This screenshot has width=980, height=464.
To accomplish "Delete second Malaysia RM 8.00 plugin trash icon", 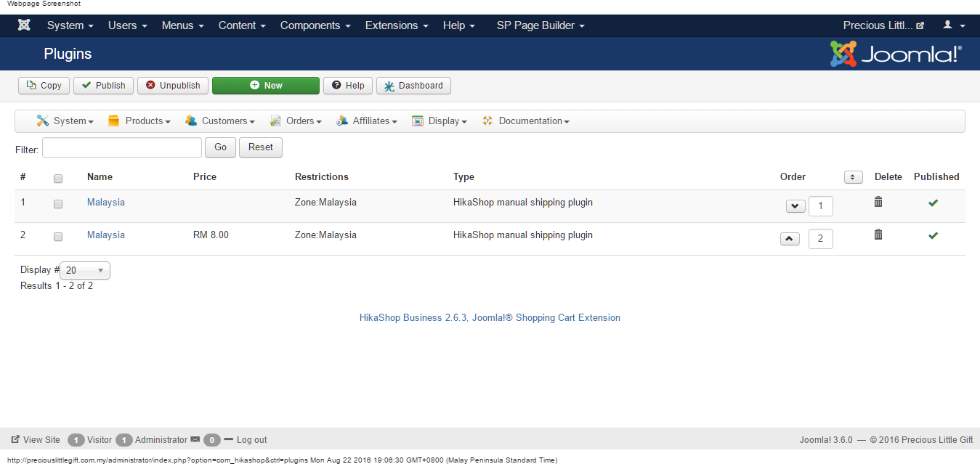I will (878, 235).
